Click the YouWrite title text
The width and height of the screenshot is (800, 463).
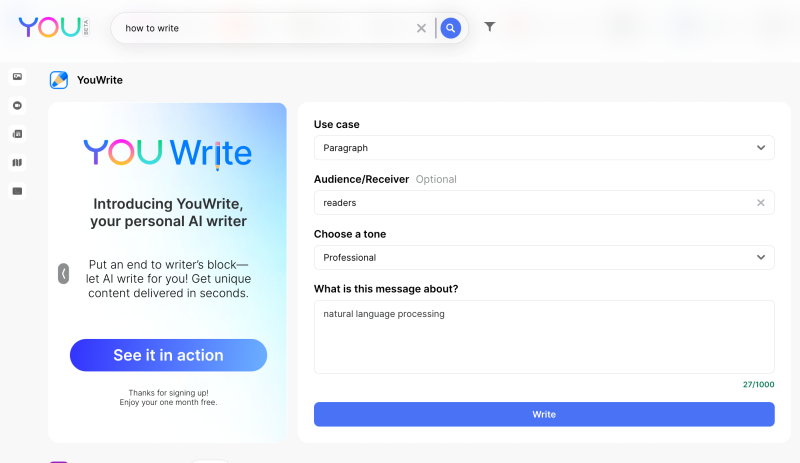[x=100, y=80]
